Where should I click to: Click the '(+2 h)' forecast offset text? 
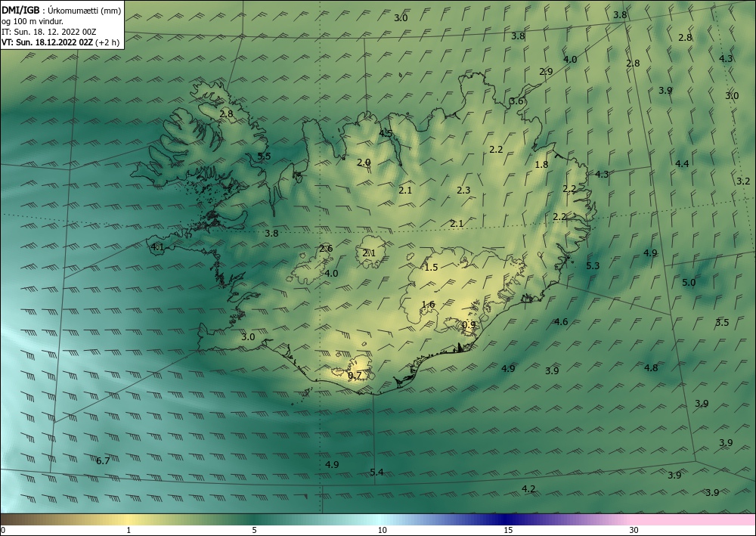coord(107,42)
